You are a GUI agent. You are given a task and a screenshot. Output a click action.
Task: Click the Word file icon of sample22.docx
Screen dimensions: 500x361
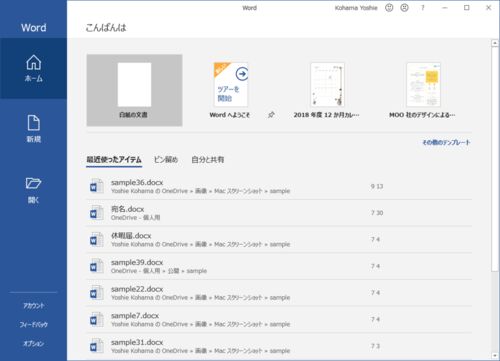(97, 293)
